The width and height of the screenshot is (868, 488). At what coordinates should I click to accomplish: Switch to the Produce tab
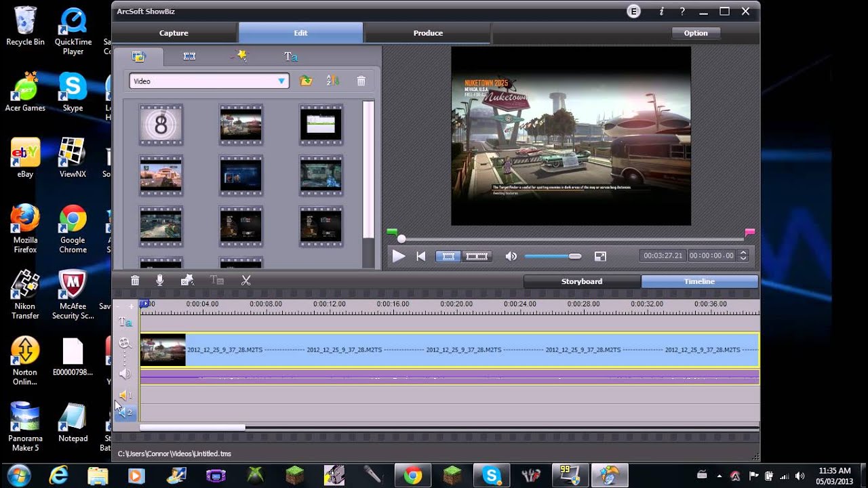[x=428, y=33]
